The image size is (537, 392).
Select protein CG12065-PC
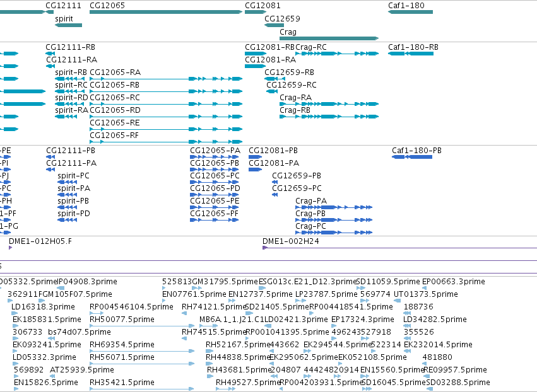(x=215, y=176)
